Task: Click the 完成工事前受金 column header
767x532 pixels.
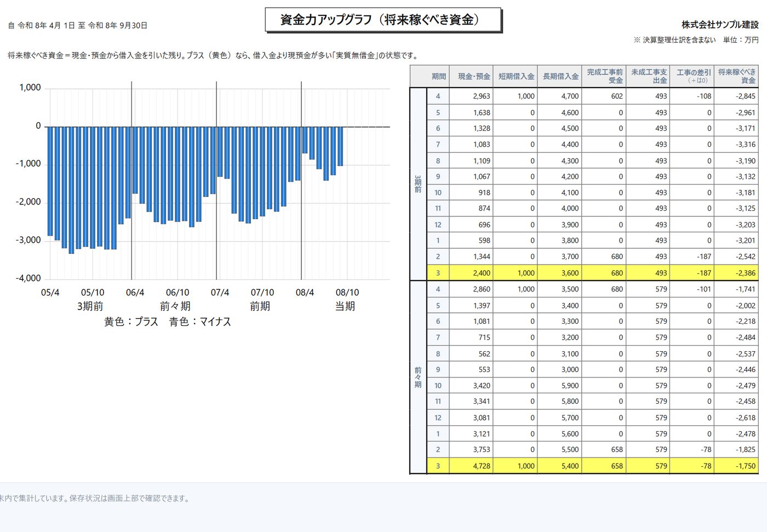Action: point(604,76)
